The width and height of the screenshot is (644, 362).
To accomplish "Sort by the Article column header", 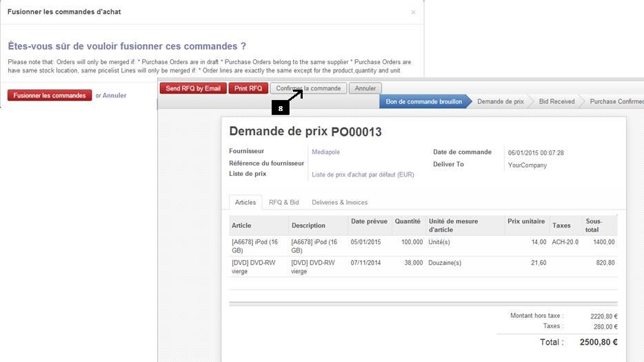I will (x=259, y=225).
